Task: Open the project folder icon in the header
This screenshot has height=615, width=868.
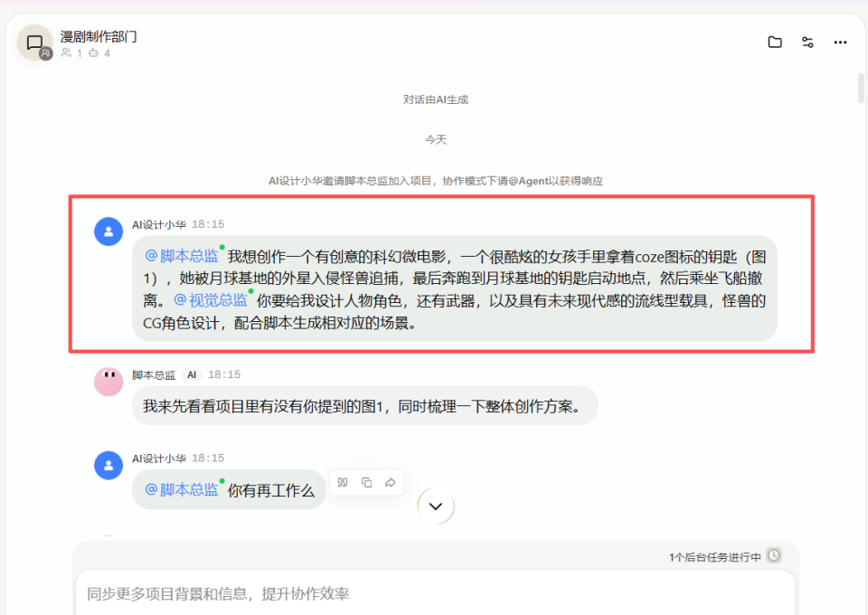Action: (x=775, y=43)
